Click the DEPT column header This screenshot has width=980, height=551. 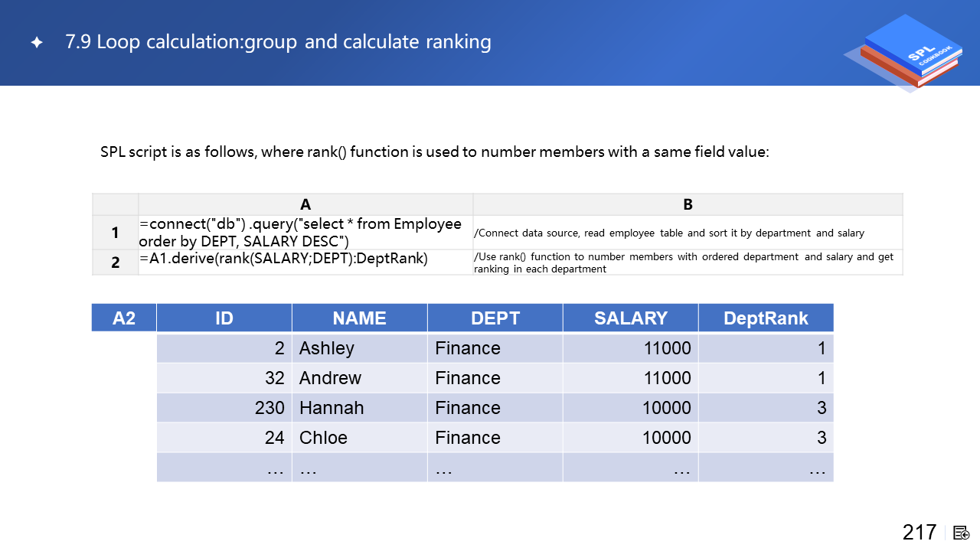(495, 318)
